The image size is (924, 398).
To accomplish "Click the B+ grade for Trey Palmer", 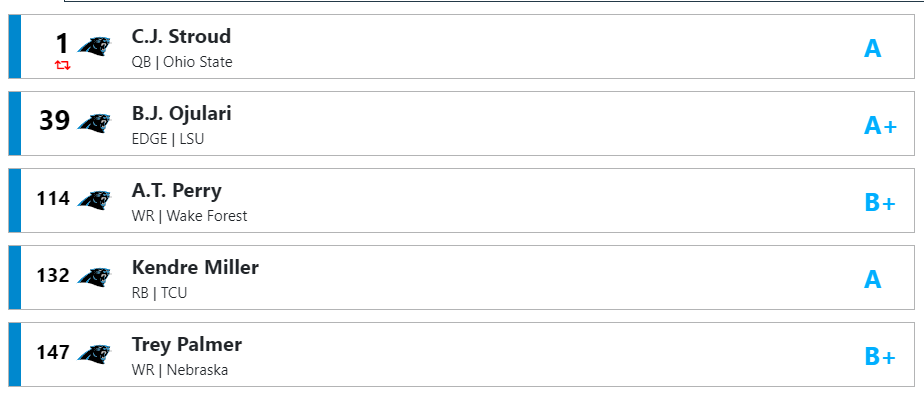I will (880, 357).
